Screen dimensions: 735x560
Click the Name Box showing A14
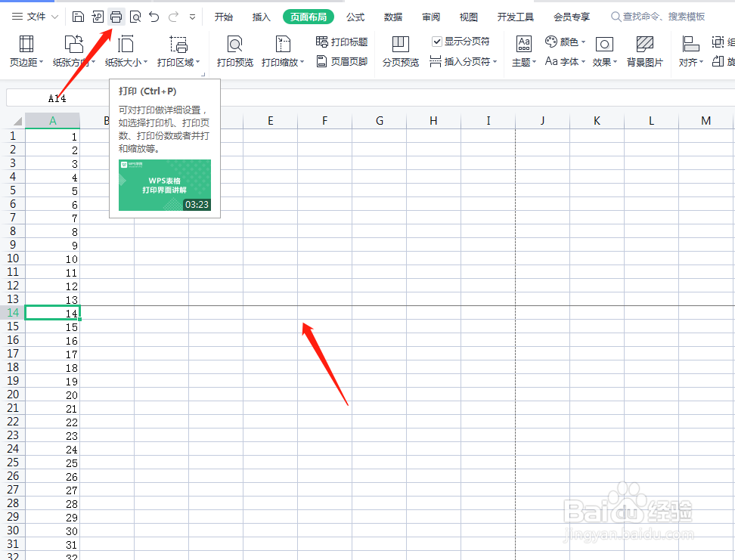point(57,98)
